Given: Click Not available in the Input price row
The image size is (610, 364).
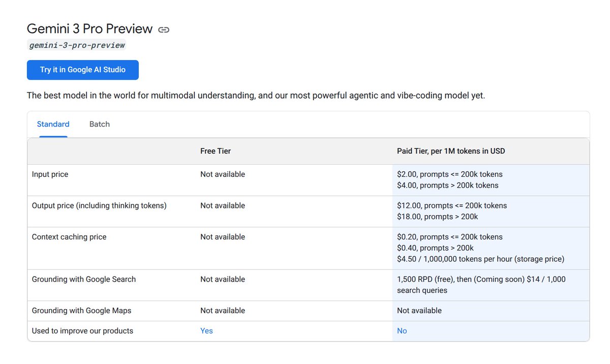Looking at the screenshot, I should 223,174.
